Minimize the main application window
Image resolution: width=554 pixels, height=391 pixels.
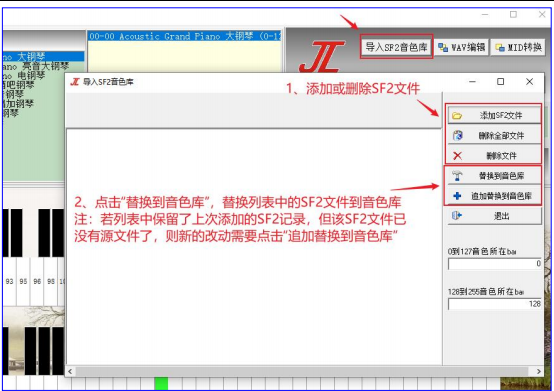click(485, 14)
